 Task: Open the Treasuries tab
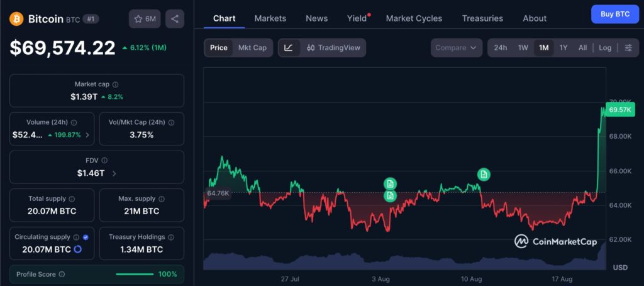(482, 18)
